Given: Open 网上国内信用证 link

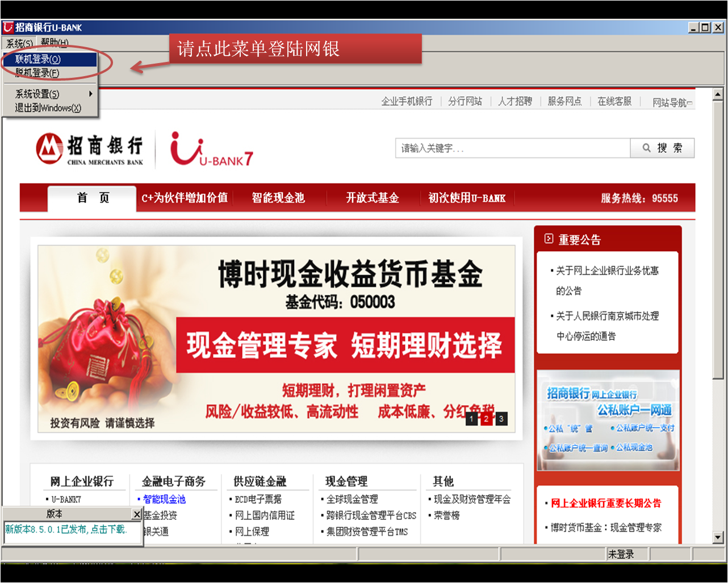Looking at the screenshot, I should (265, 515).
